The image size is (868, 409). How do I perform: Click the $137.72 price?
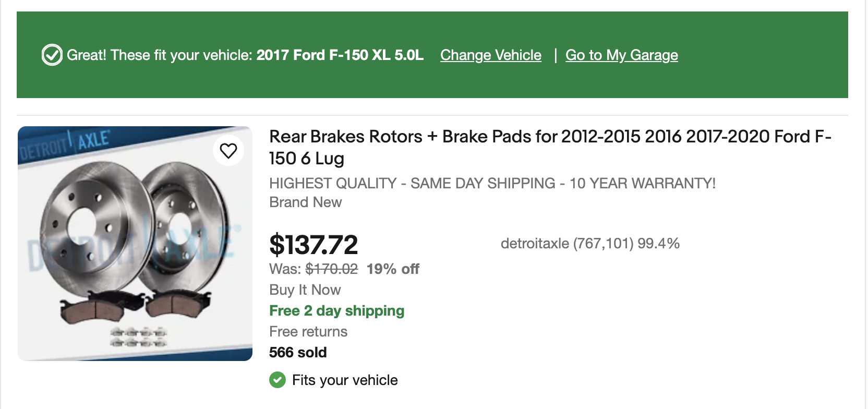314,245
